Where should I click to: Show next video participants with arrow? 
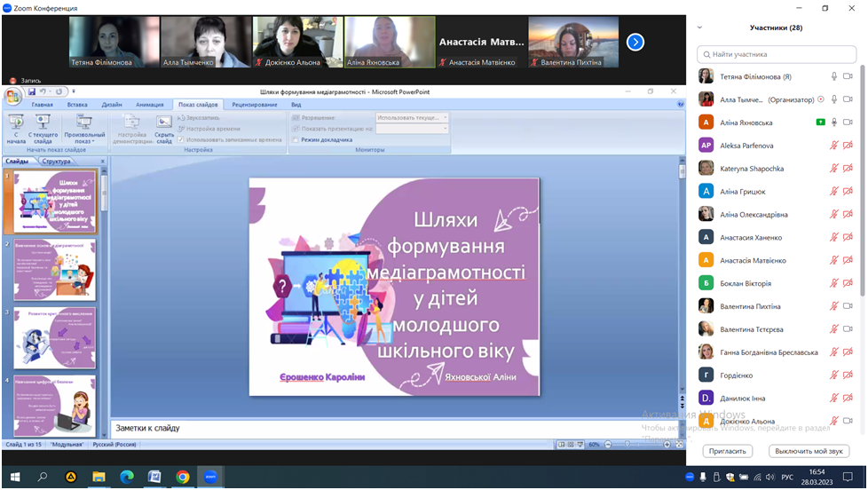click(x=635, y=42)
